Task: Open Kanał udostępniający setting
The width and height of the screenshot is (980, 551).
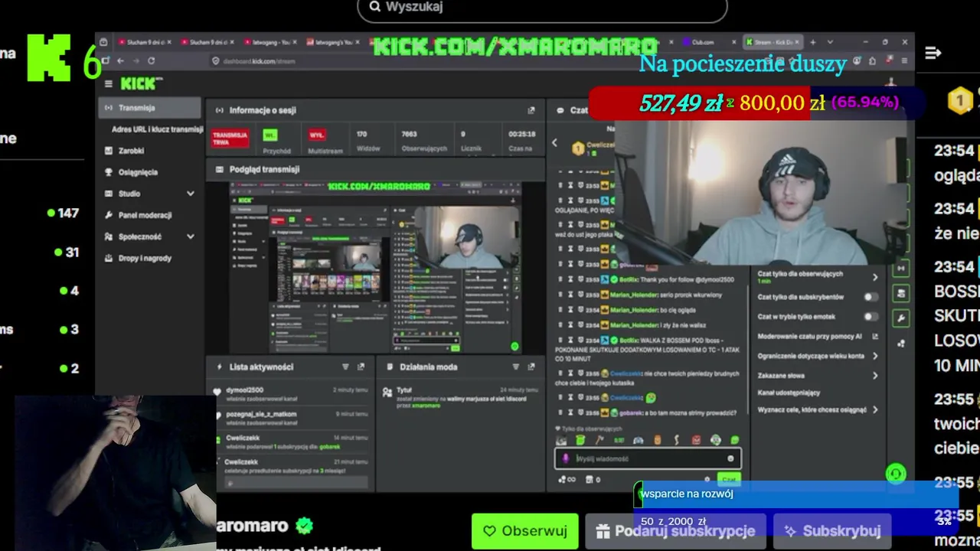Action: click(x=789, y=393)
